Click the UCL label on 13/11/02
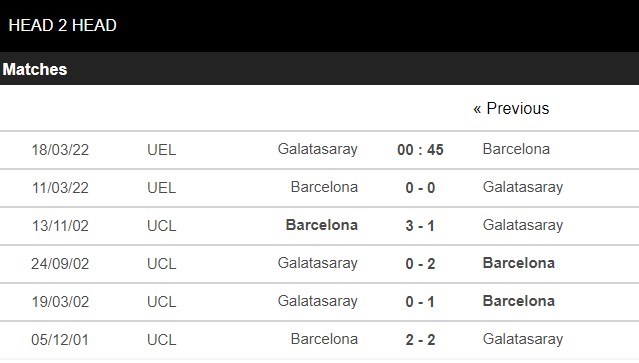This screenshot has width=639, height=363. pyautogui.click(x=162, y=226)
